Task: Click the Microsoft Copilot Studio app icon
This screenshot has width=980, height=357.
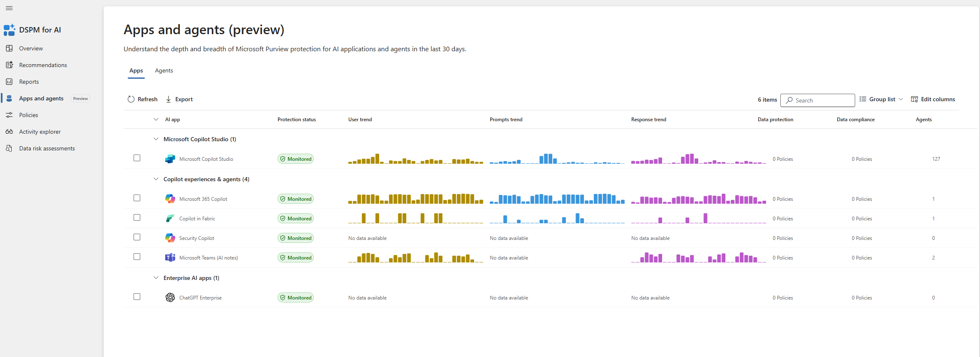Action: [x=170, y=159]
